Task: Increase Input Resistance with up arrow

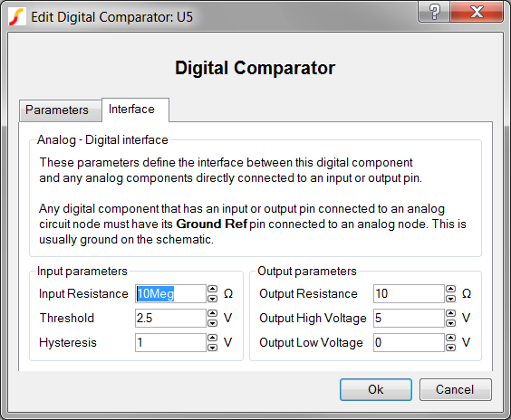Action: tap(213, 289)
